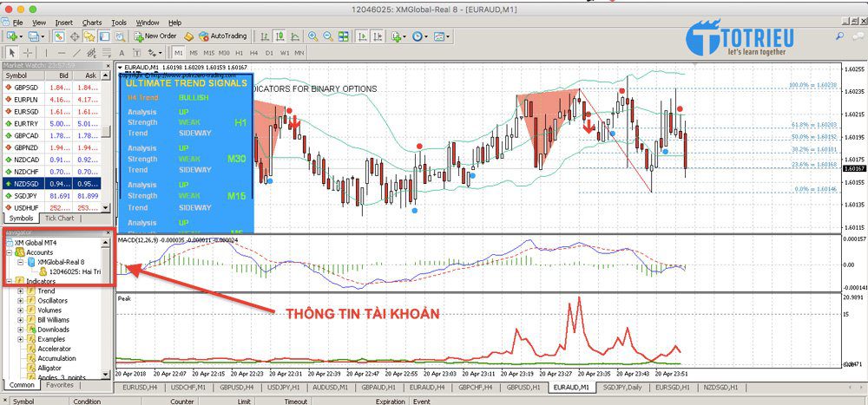Click the Zoom Out magnifier icon

(328, 36)
